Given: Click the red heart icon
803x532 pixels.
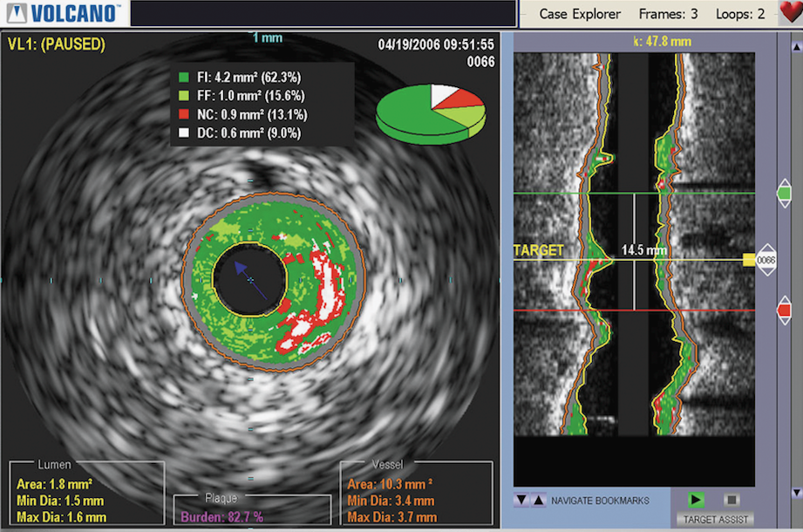Looking at the screenshot, I should (787, 14).
